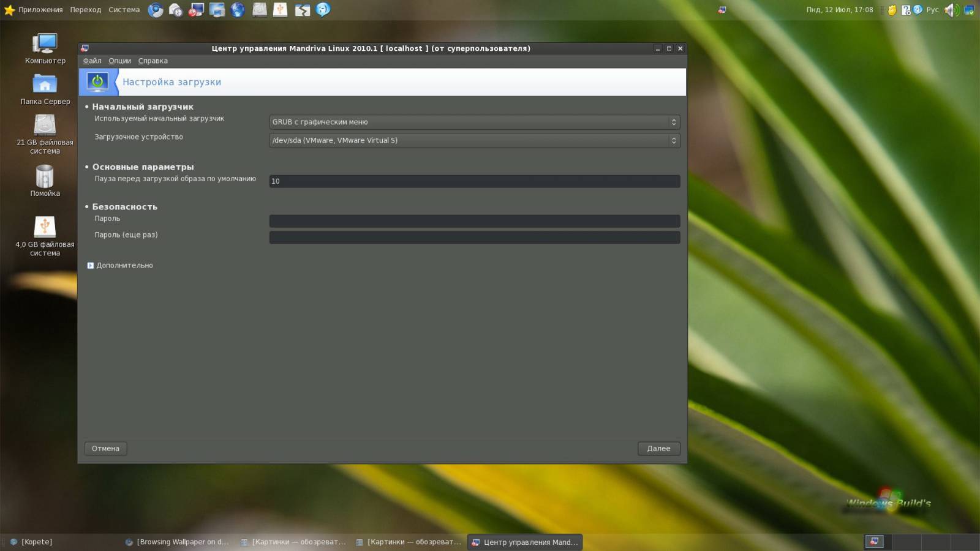
Task: Open the Система panel menu
Action: click(x=124, y=10)
